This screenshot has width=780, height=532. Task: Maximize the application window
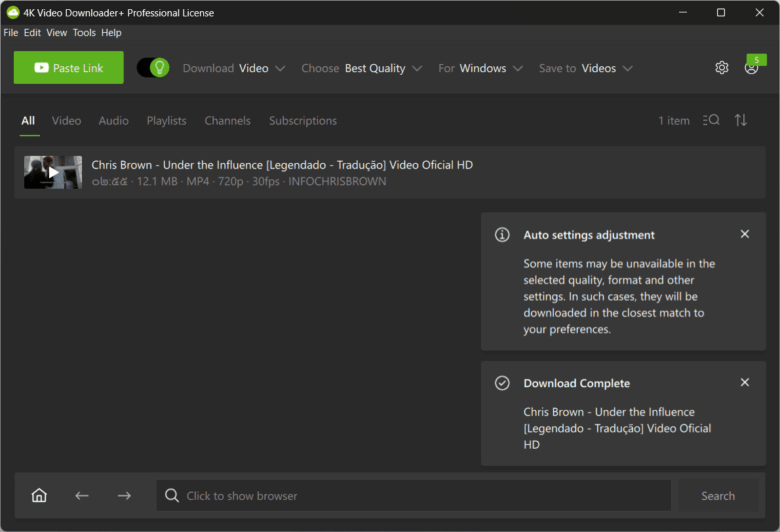pyautogui.click(x=721, y=12)
